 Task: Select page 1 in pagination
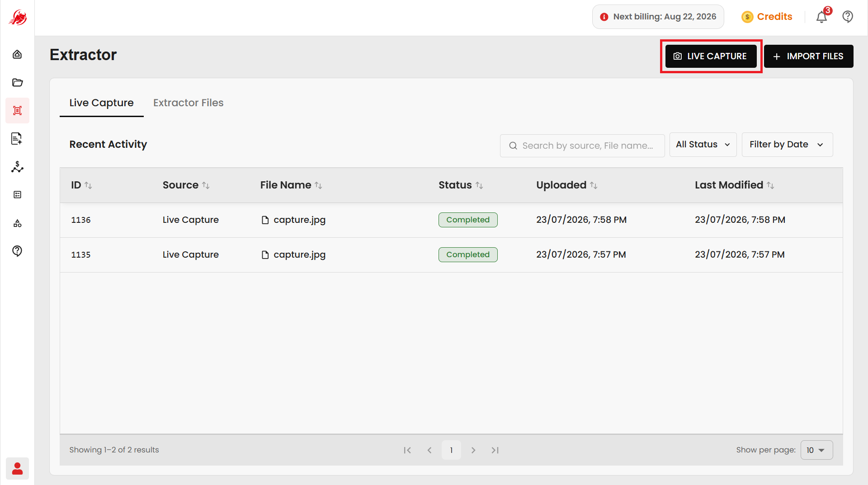click(451, 450)
